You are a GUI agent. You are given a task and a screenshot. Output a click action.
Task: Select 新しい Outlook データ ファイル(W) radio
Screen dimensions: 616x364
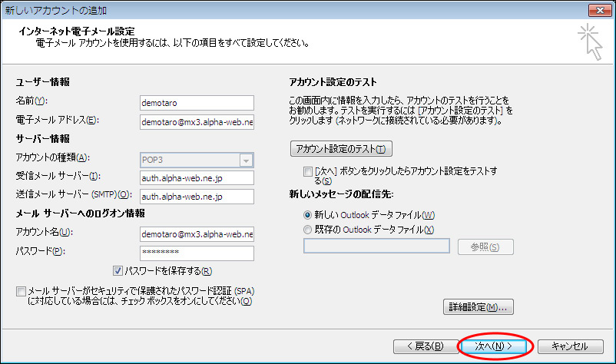[x=307, y=215]
